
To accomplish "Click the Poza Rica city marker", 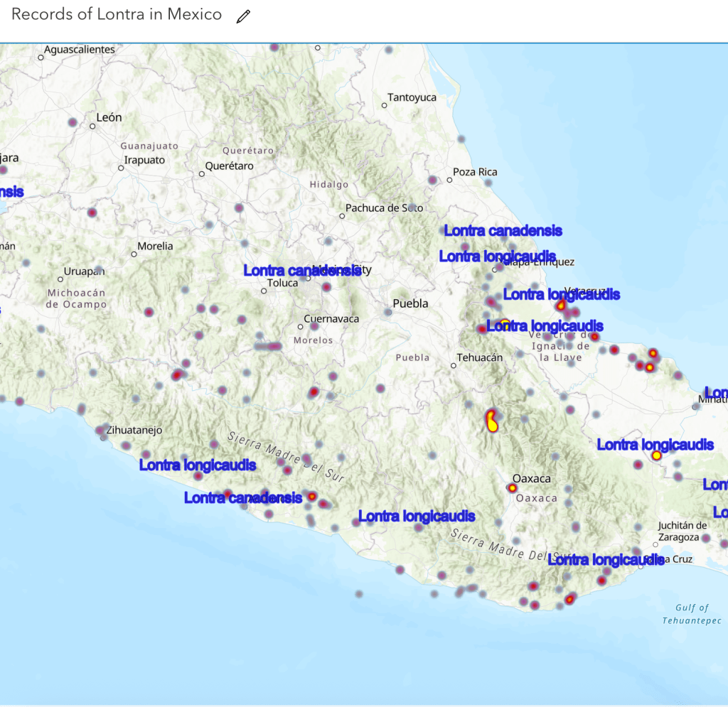I will [x=449, y=180].
